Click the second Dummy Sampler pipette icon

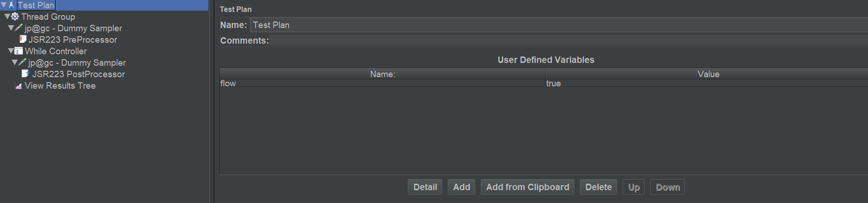pos(22,62)
